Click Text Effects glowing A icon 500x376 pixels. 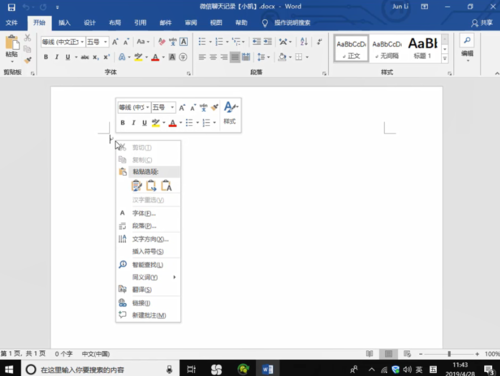[x=122, y=57]
